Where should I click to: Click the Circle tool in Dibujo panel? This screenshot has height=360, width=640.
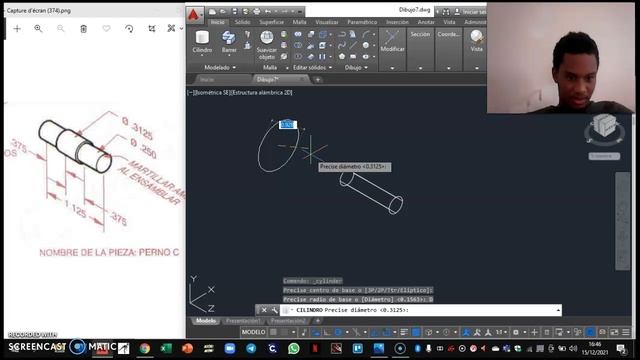point(366,45)
